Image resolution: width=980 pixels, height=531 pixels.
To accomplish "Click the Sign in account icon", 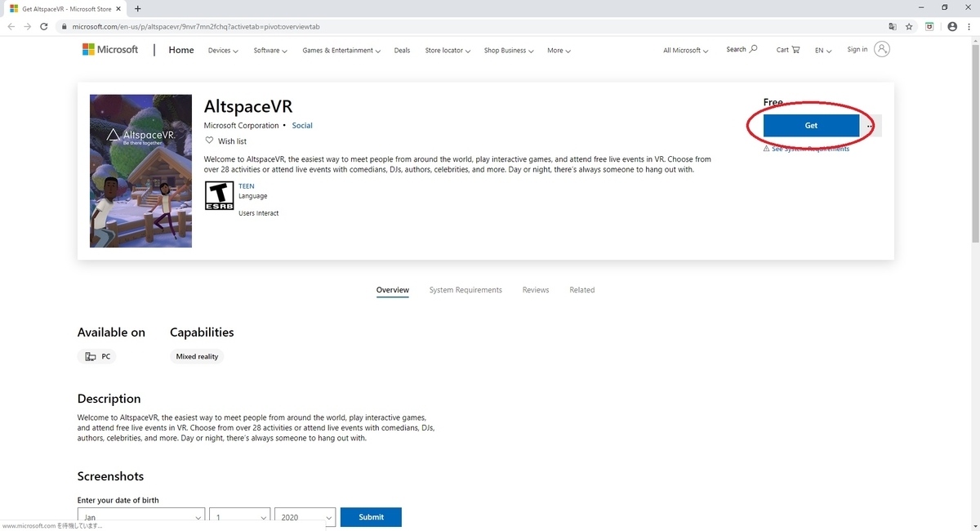I will (x=882, y=49).
